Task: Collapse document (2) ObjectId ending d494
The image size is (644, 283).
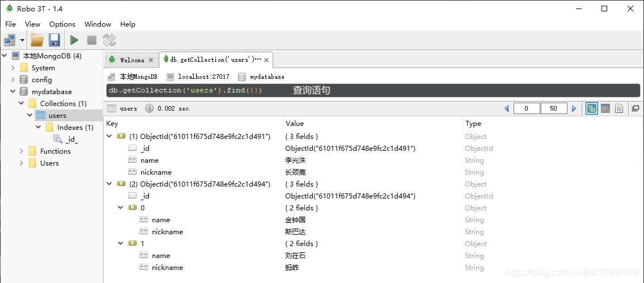Action: click(109, 184)
